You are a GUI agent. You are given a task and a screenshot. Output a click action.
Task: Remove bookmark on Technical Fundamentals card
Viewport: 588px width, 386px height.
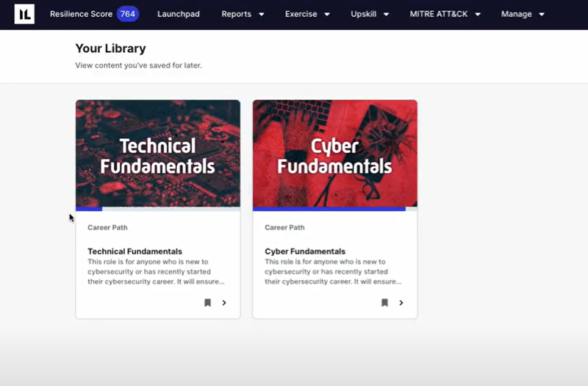(207, 303)
